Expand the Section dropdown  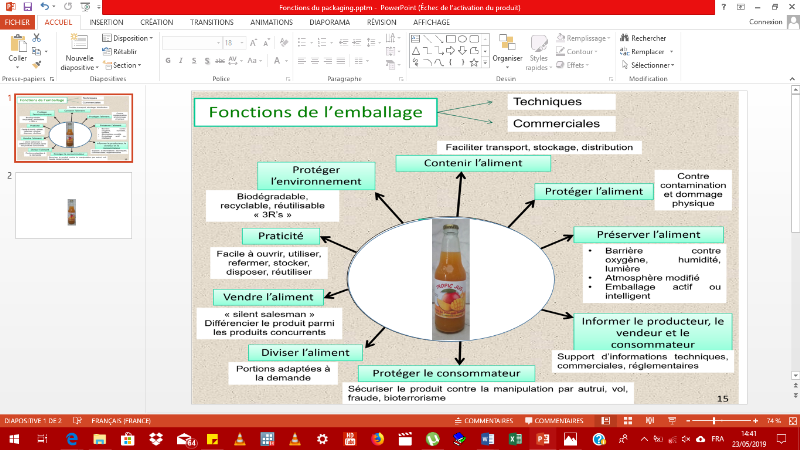pyautogui.click(x=124, y=65)
